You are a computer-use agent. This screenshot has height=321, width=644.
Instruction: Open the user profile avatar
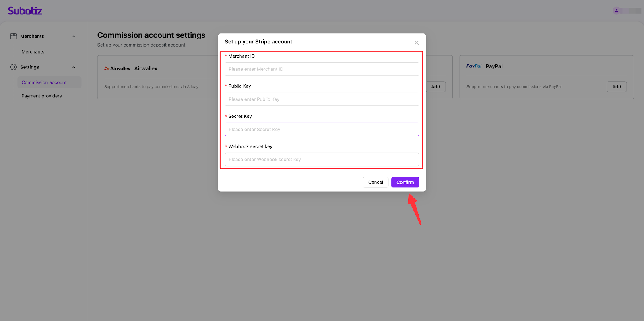(617, 11)
